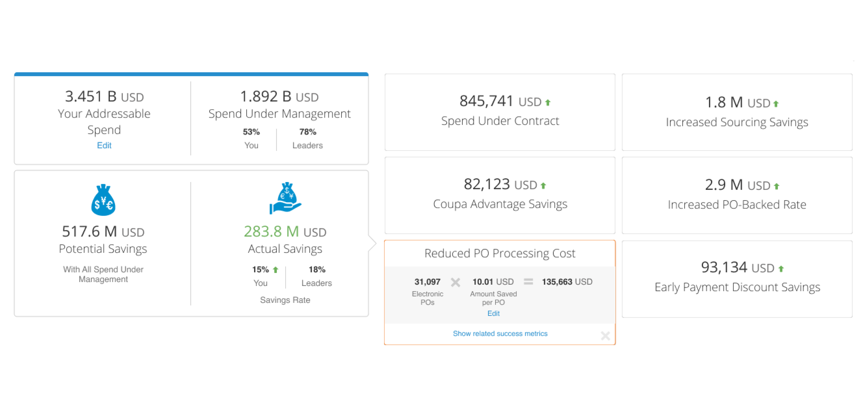868x398 pixels.
Task: Edit Your Addressable Spend value
Action: 104,146
